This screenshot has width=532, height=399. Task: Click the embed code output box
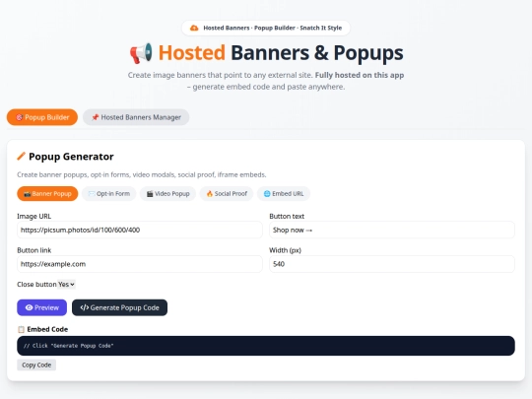point(266,346)
